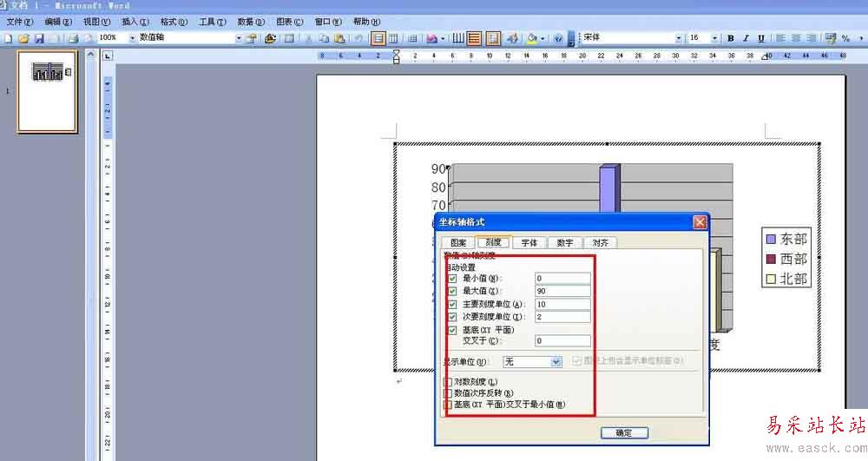Uncheck the 最小值 auto checkbox
Image resolution: width=868 pixels, height=461 pixels.
452,279
